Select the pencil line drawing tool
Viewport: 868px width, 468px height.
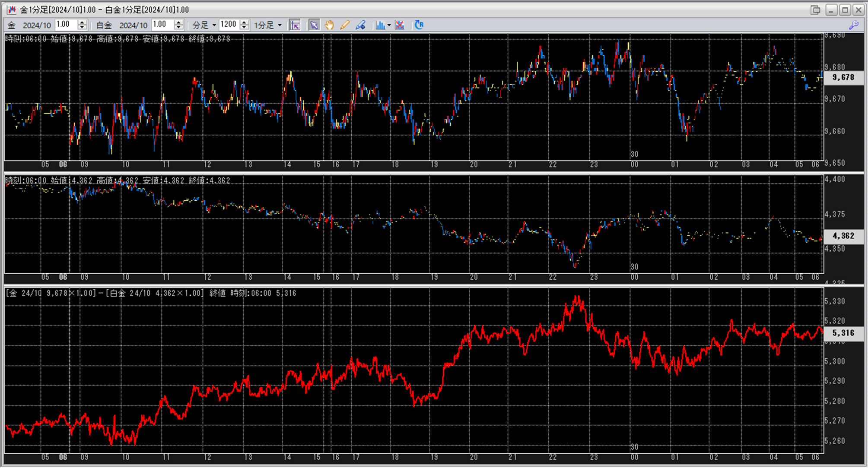(345, 25)
